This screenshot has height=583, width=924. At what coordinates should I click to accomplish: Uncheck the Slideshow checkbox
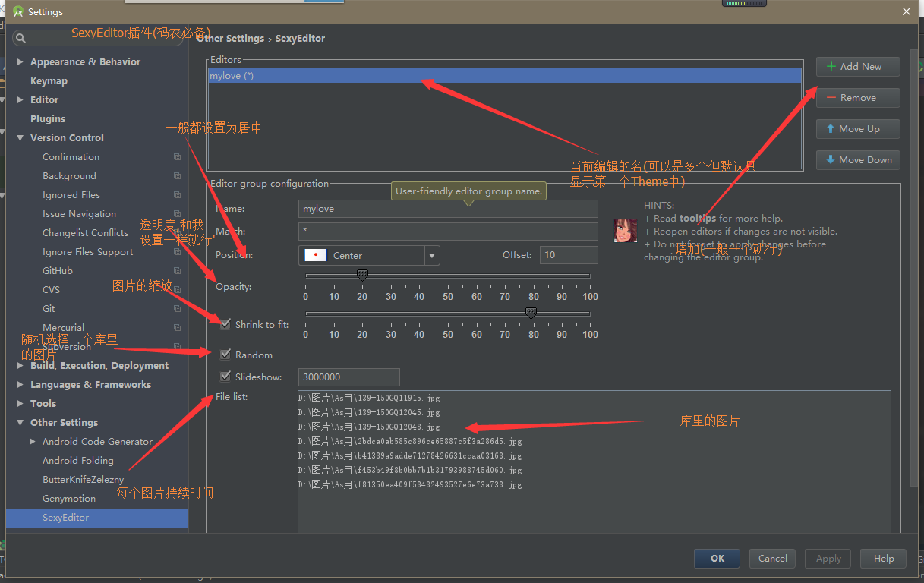pos(225,377)
